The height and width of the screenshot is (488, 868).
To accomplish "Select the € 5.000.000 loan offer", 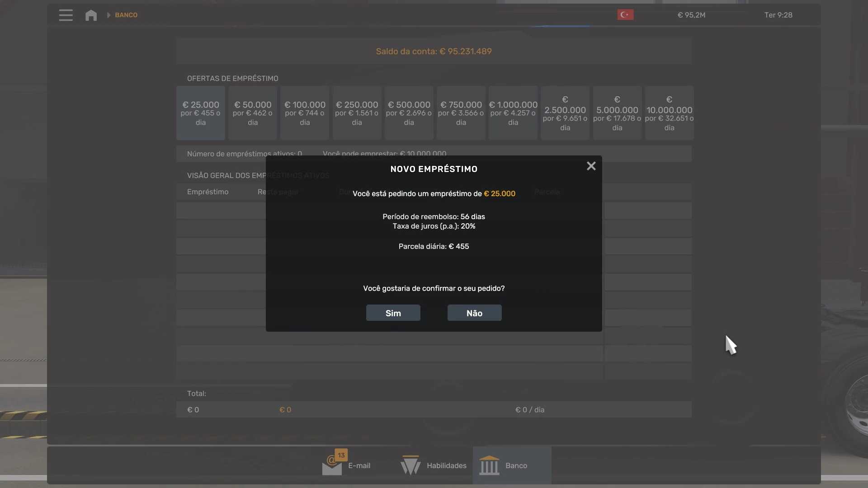I will [x=617, y=113].
